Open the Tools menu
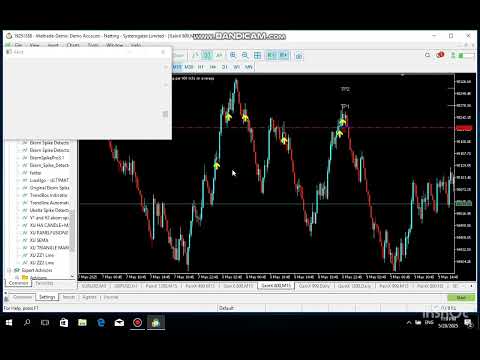The height and width of the screenshot is (360, 480). 93,45
